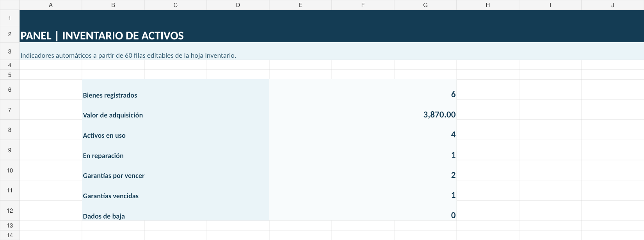Select the 'Dados de baja' label cell
The width and height of the screenshot is (644, 240).
click(x=176, y=211)
